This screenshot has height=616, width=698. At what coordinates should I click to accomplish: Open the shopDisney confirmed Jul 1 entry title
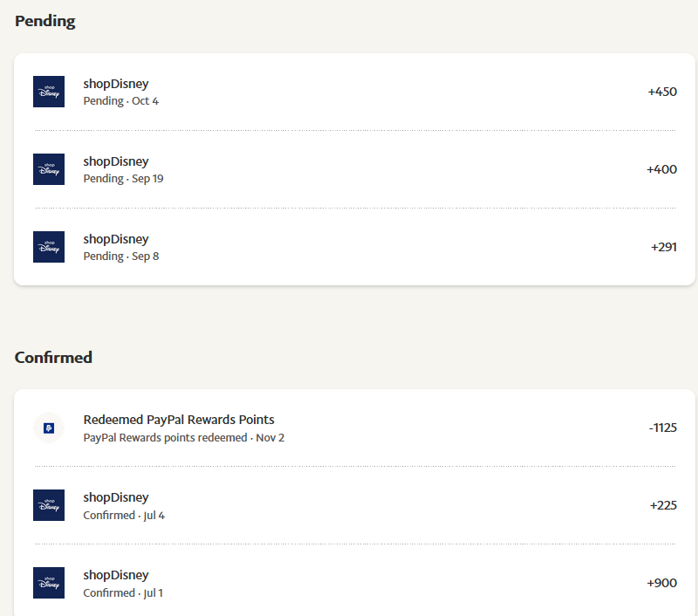pyautogui.click(x=116, y=575)
